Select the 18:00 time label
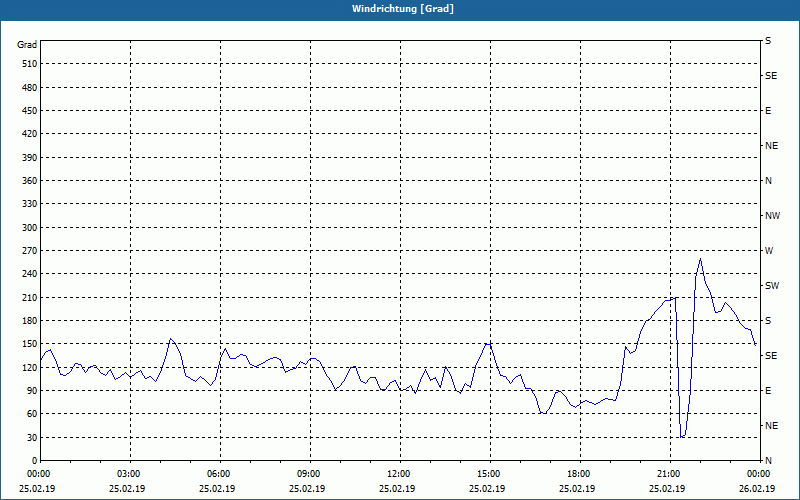800x500 pixels. [x=580, y=473]
